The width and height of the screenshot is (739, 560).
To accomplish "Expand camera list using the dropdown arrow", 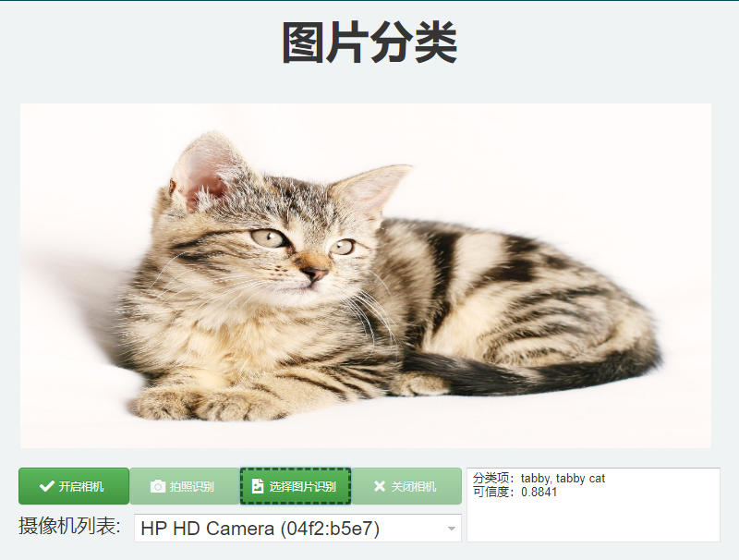I will 452,529.
